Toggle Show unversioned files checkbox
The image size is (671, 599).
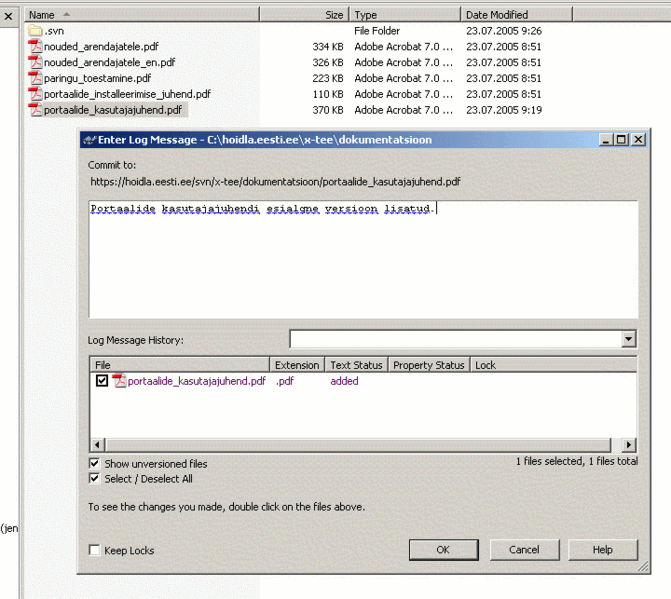(94, 463)
